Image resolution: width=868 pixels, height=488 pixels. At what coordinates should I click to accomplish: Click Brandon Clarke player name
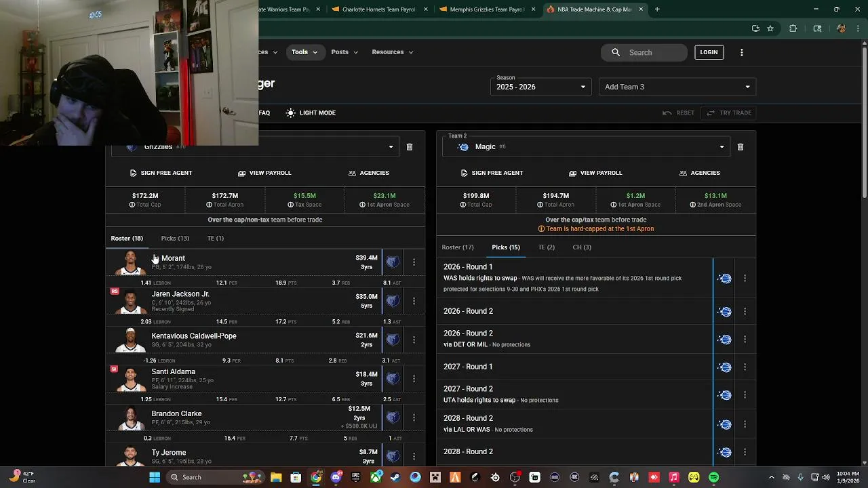tap(176, 413)
